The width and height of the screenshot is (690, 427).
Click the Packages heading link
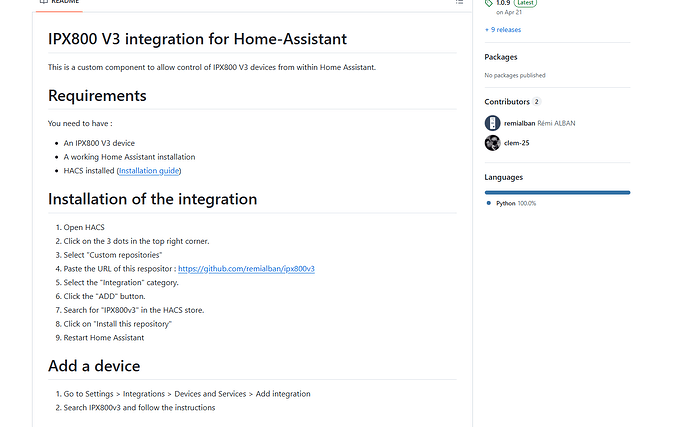[501, 57]
